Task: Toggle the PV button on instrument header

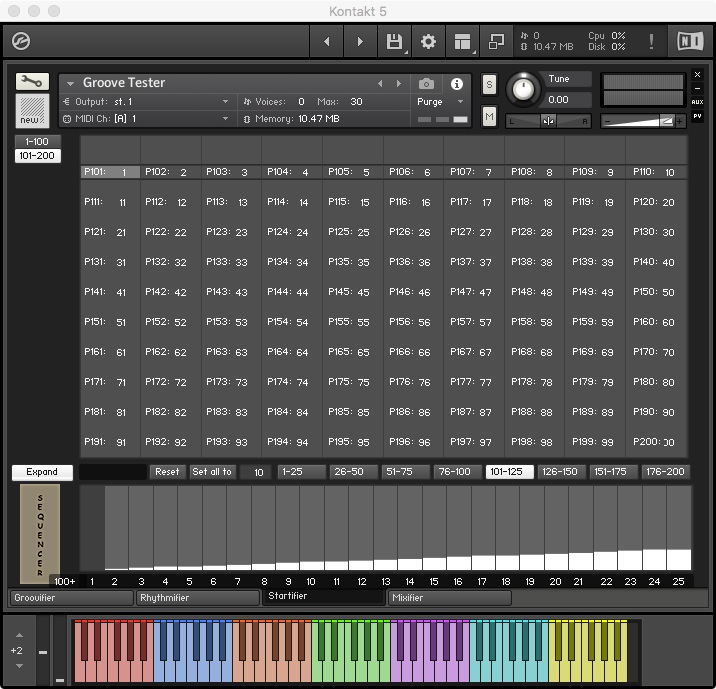Action: click(x=697, y=116)
